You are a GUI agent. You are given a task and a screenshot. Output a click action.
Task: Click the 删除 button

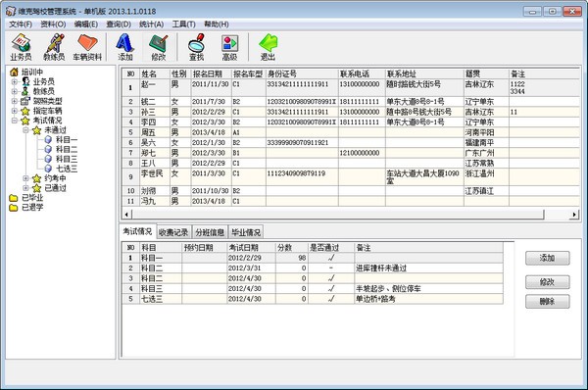(x=547, y=301)
